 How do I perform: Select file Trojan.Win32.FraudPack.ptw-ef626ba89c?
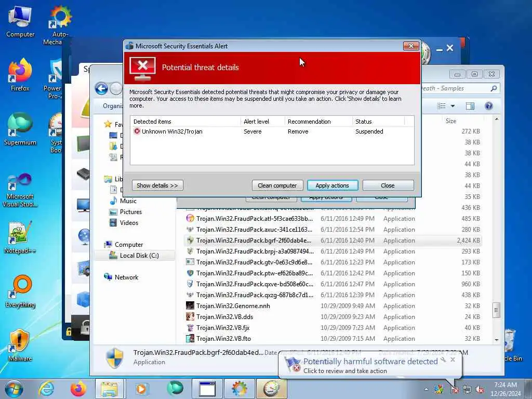[x=332, y=273]
